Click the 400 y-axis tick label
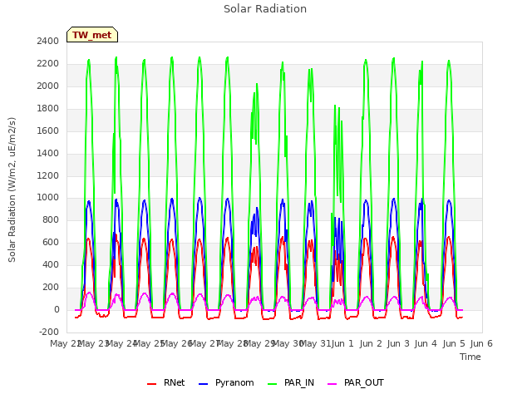This screenshot has width=532, height=399. [x=51, y=265]
